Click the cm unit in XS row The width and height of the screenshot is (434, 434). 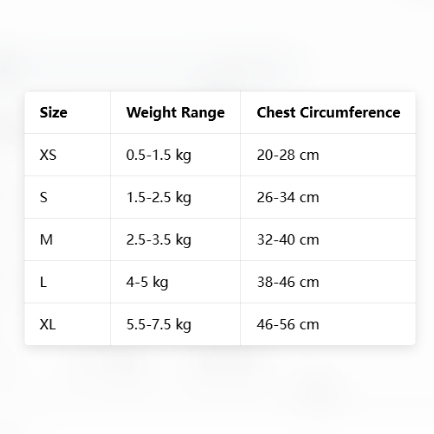pos(309,155)
